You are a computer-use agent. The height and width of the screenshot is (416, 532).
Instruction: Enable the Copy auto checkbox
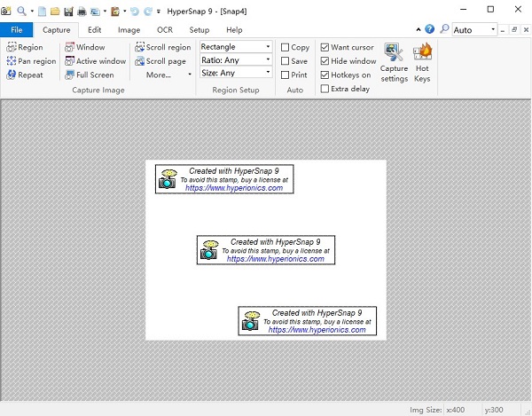[x=285, y=47]
